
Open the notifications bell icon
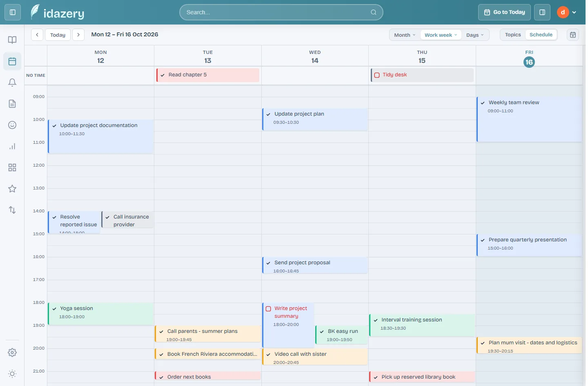pos(12,83)
